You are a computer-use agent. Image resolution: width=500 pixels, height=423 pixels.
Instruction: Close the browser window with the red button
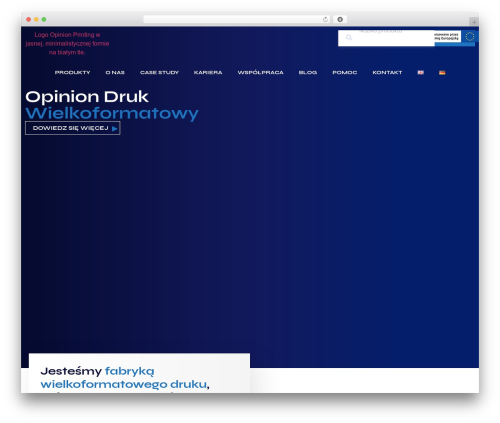29,20
